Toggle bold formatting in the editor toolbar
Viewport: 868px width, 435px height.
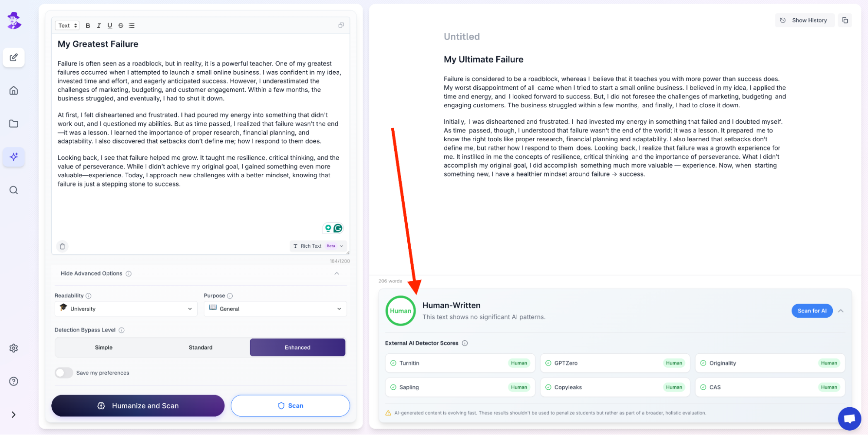[x=88, y=25]
